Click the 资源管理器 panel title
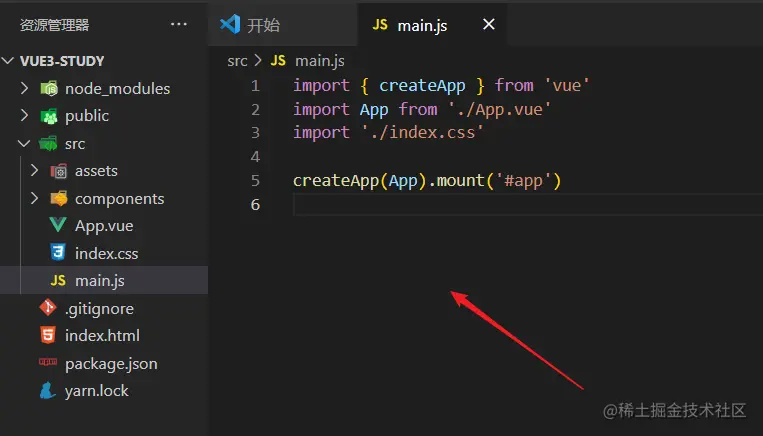The image size is (763, 436). coord(54,25)
